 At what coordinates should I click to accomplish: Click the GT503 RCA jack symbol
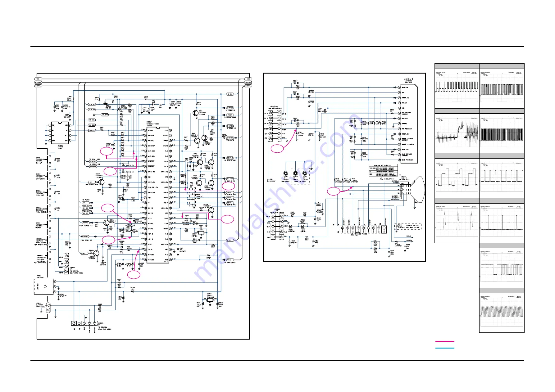pos(305,173)
